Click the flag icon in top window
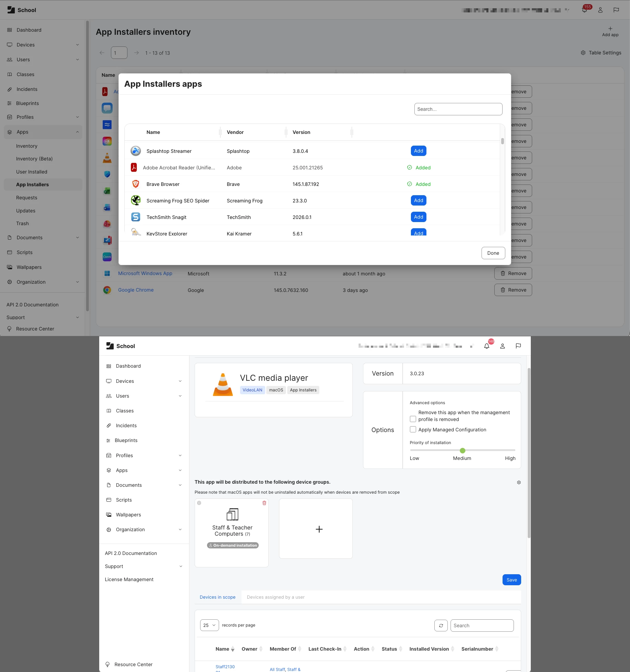 616,10
